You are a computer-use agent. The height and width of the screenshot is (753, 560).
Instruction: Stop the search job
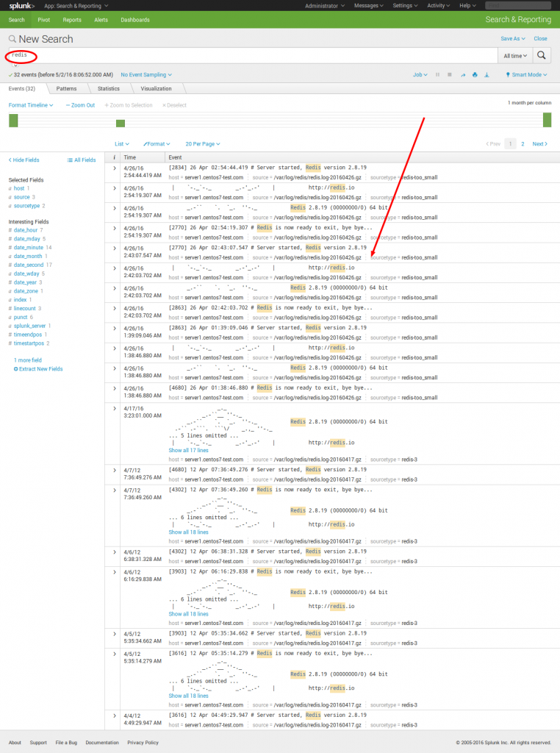tap(450, 75)
